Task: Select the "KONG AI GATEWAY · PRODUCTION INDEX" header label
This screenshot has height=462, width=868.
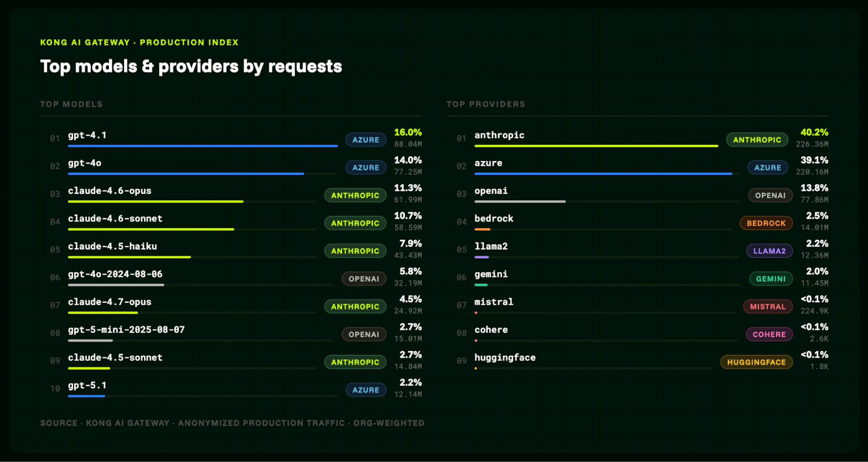Action: (139, 42)
